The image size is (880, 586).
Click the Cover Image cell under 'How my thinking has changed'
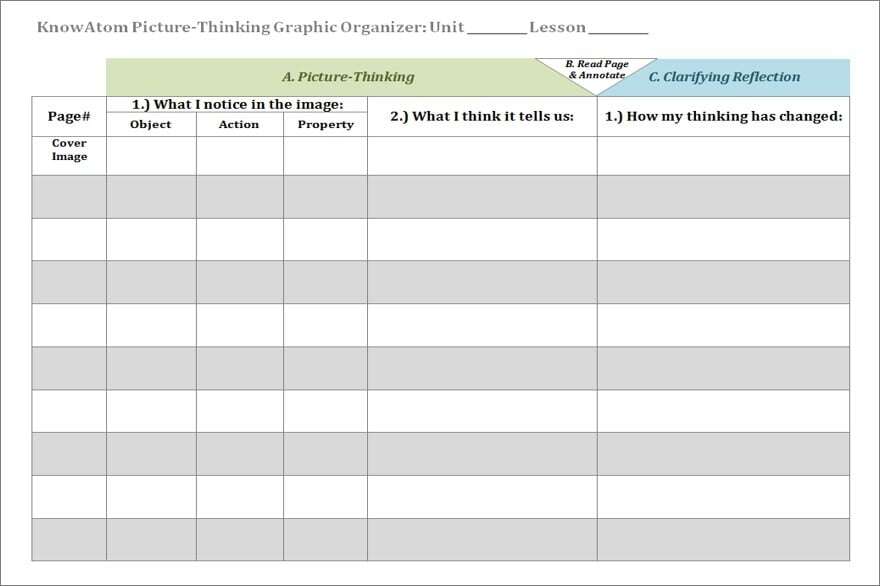click(723, 155)
